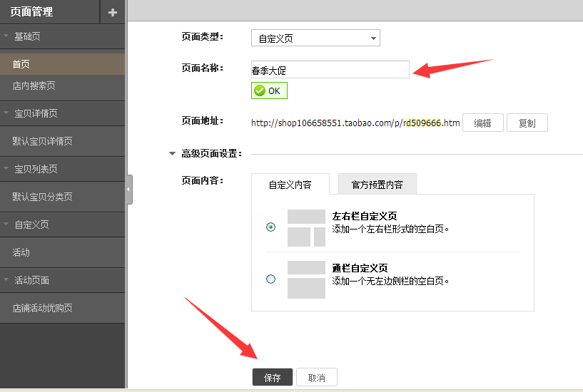Select the 通栏自定义页 radio button
Viewport: 583px width, 392px height.
coord(270,279)
